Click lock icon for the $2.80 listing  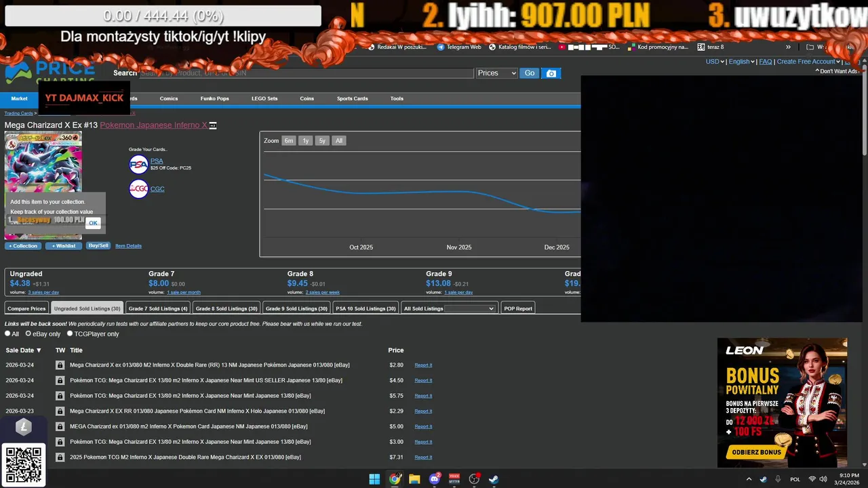tap(60, 365)
